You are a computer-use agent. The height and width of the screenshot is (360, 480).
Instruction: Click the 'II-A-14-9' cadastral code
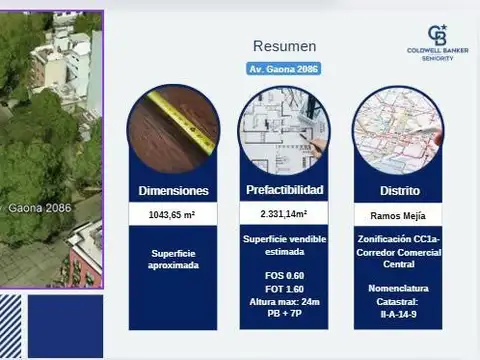coord(398,314)
